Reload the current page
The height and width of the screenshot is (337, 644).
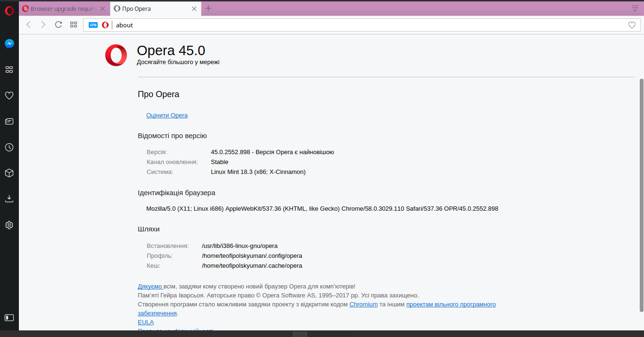point(59,25)
